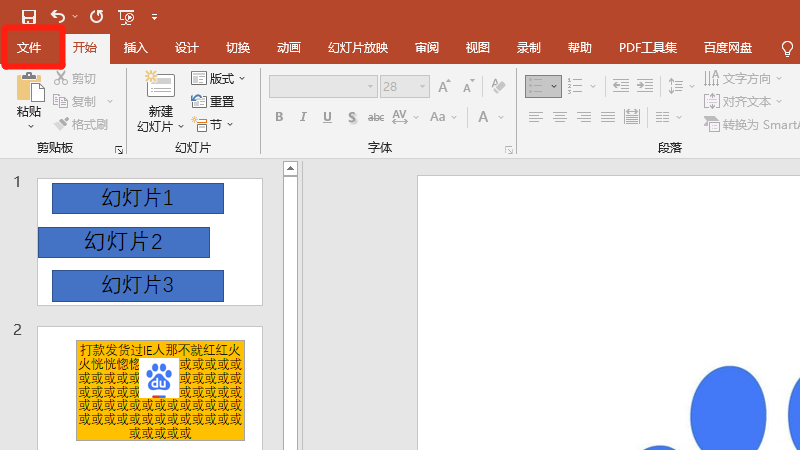Toggle Bold formatting button

coord(280,117)
